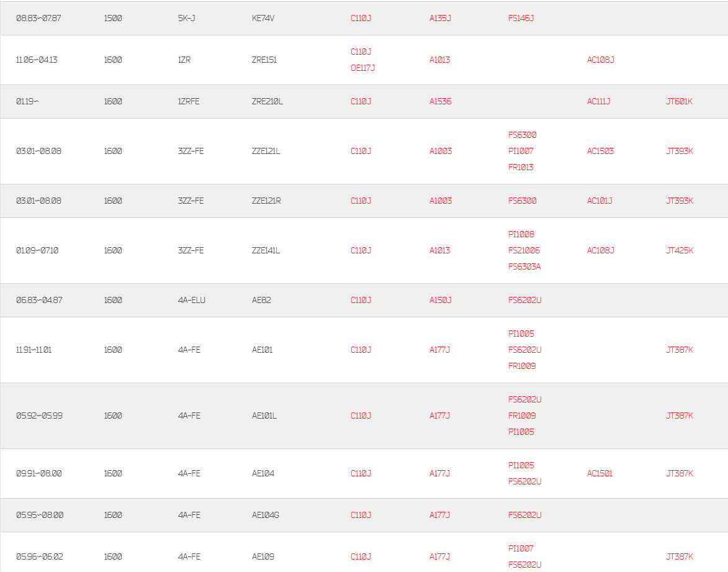Open FR1013 part link
The height and width of the screenshot is (572, 728).
pos(521,167)
